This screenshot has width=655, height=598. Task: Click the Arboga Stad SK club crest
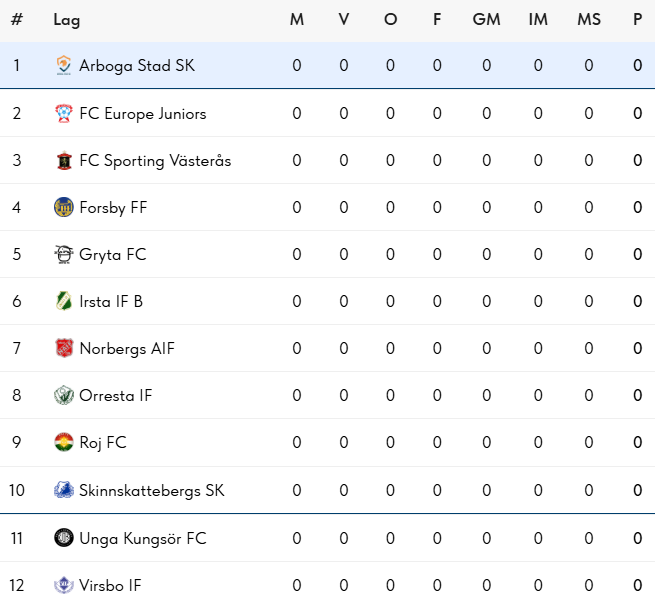pyautogui.click(x=64, y=66)
